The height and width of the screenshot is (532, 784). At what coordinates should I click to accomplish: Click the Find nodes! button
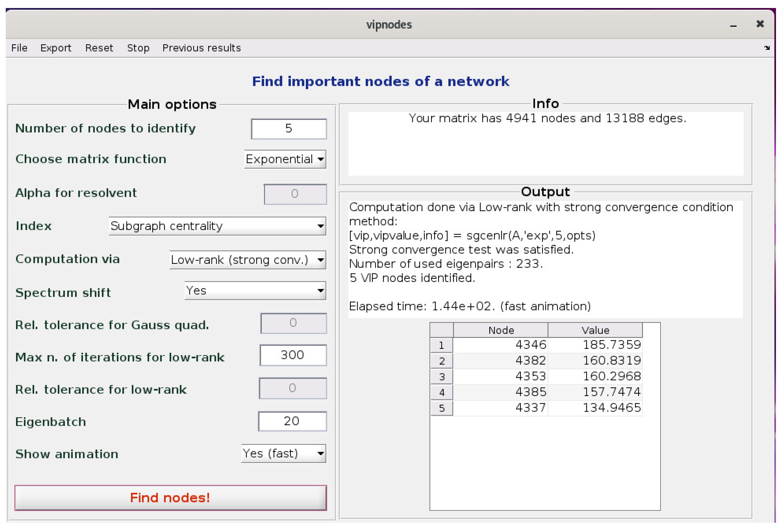pos(170,498)
